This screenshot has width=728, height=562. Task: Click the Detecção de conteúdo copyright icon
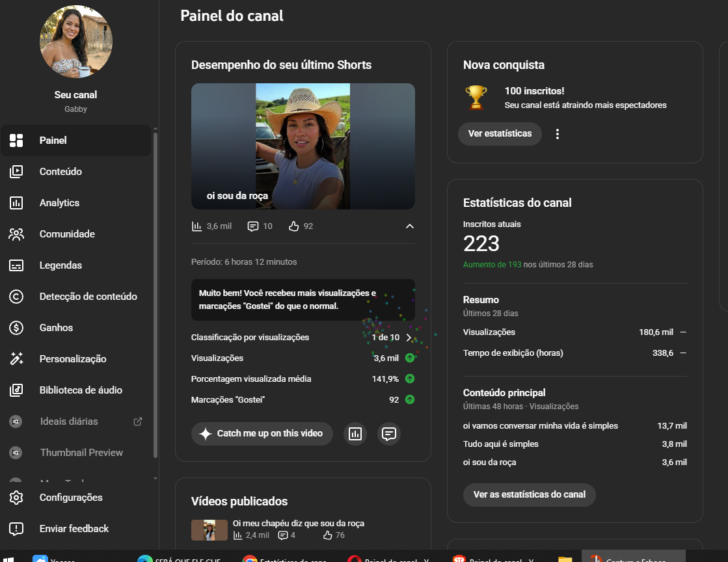pos(16,297)
